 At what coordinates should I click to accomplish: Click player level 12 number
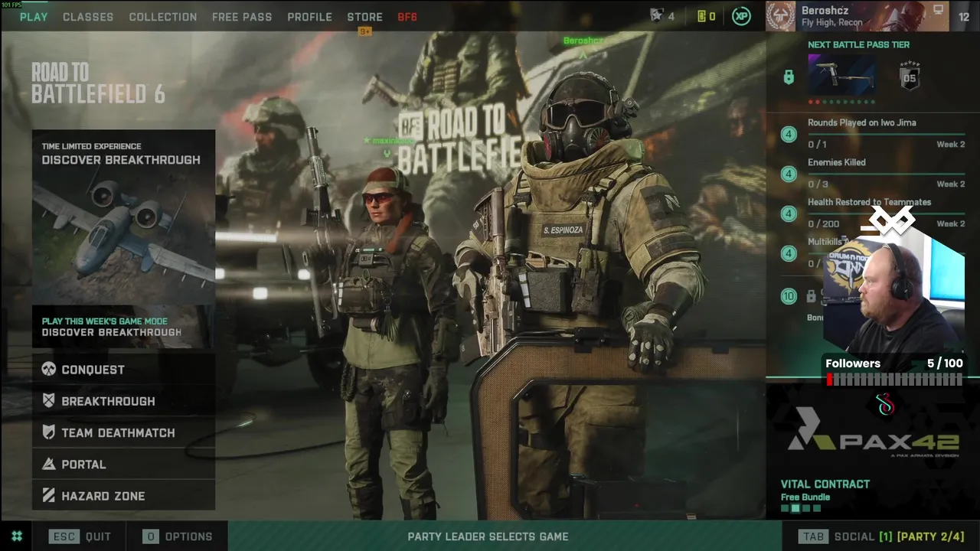pos(964,17)
